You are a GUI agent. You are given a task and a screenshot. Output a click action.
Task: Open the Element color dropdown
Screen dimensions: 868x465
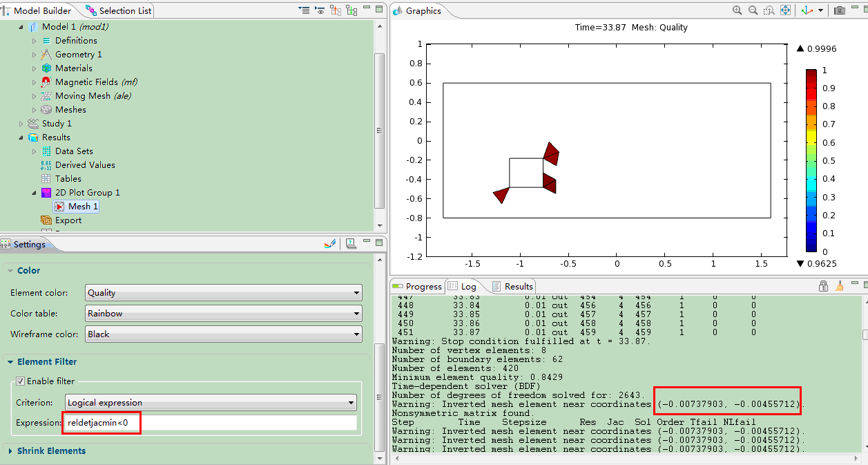pyautogui.click(x=223, y=293)
